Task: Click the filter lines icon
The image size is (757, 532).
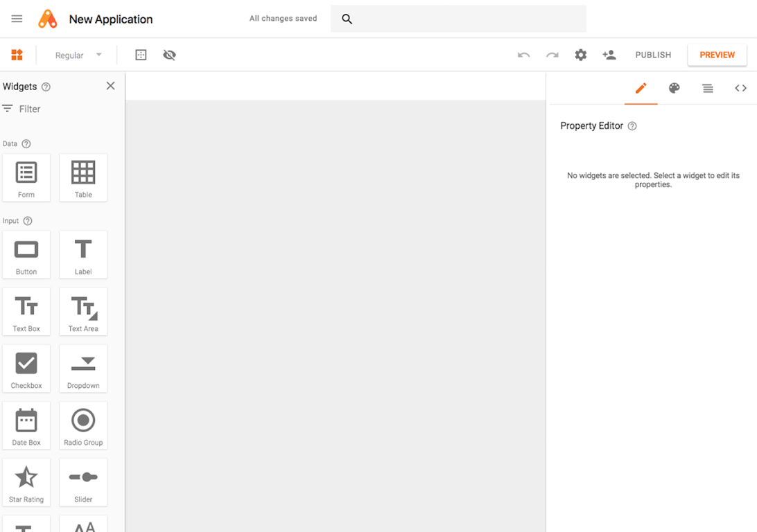Action: [x=7, y=108]
